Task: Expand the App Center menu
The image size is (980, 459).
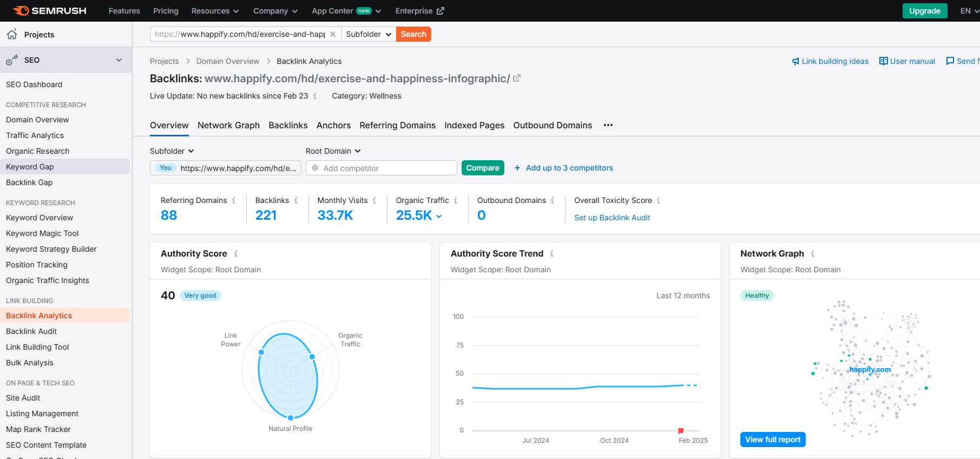Action: [346, 11]
